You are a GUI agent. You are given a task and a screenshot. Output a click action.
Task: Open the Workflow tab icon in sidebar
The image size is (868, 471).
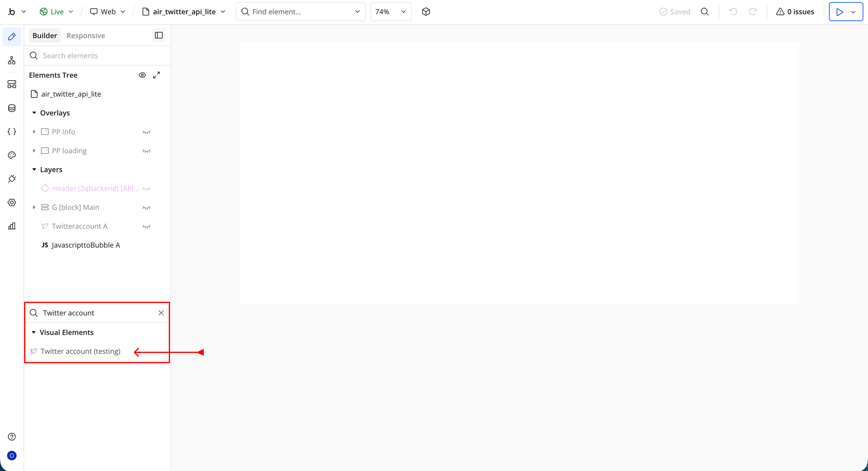point(12,61)
